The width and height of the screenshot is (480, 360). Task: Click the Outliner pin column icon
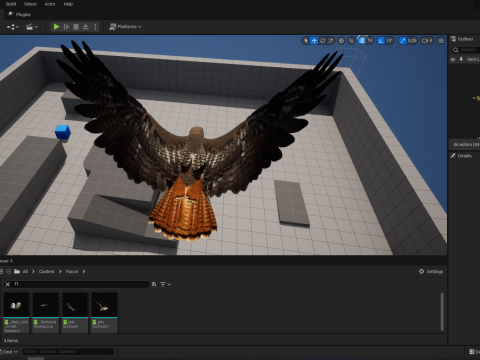(461, 59)
